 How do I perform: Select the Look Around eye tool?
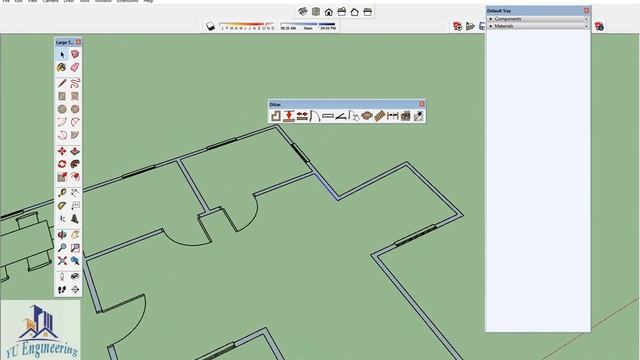pos(75,277)
